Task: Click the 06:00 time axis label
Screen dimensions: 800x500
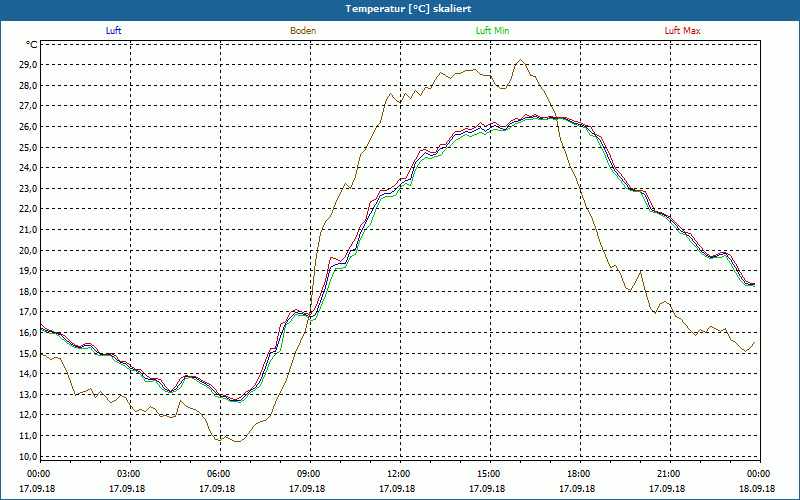Action: [217, 474]
